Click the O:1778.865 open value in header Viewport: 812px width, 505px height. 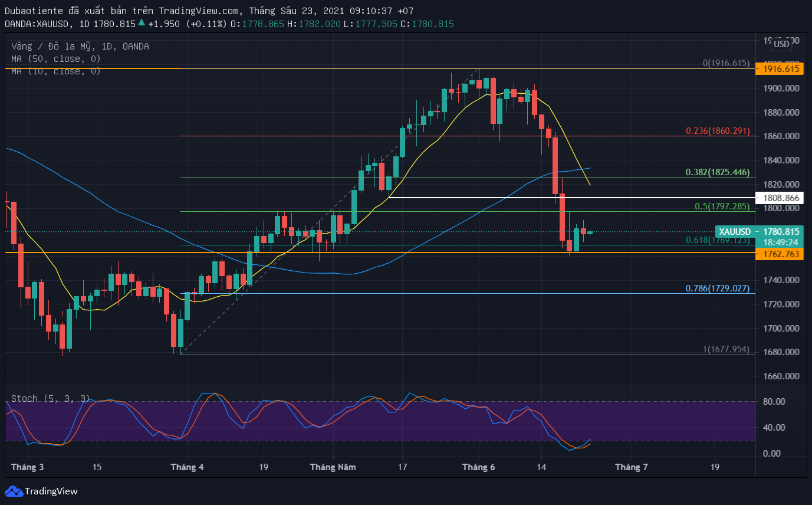point(258,24)
